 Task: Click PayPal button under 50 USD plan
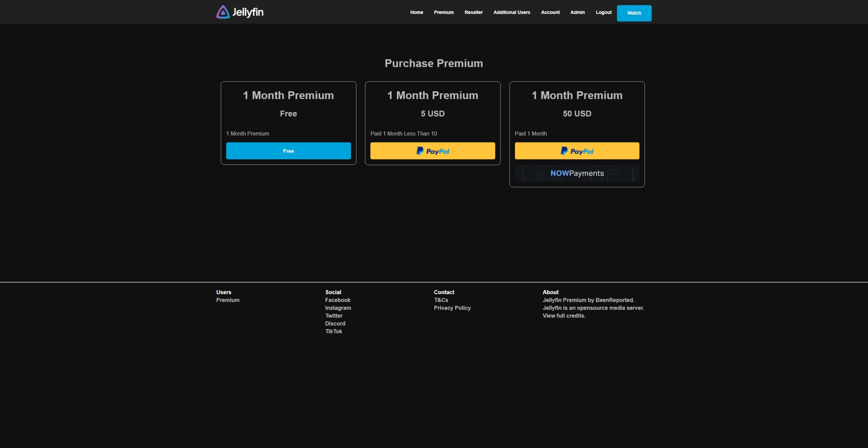coord(577,151)
